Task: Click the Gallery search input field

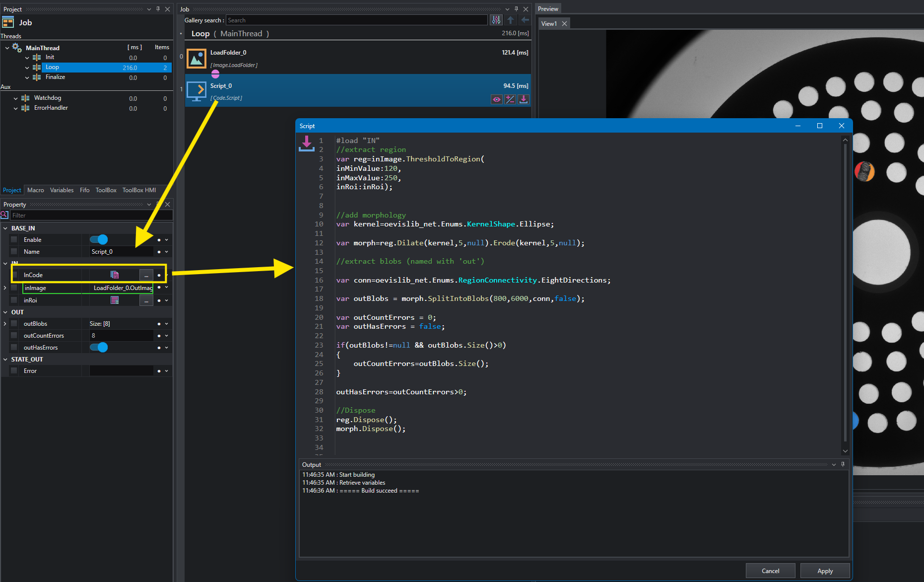Action: tap(356, 20)
